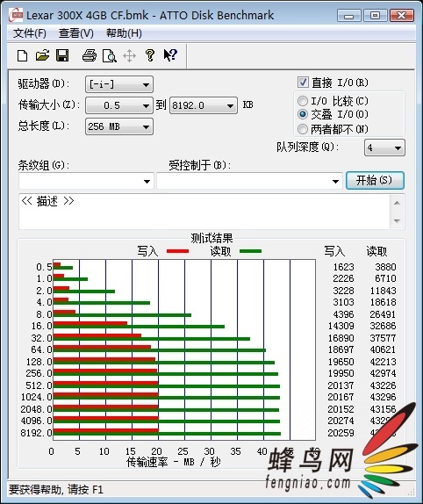Select the 两者都不(N) radio button

pos(302,129)
